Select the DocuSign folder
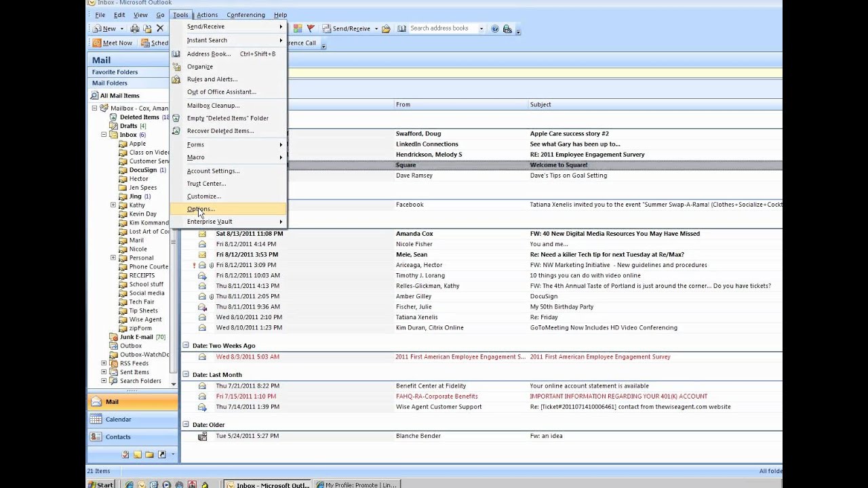Screen dimensions: 868x488 pyautogui.click(x=143, y=170)
